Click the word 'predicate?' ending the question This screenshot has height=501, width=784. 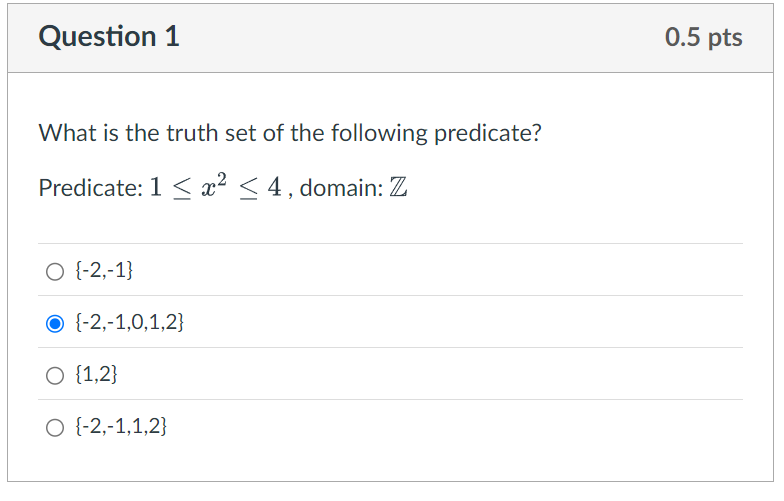click(487, 133)
